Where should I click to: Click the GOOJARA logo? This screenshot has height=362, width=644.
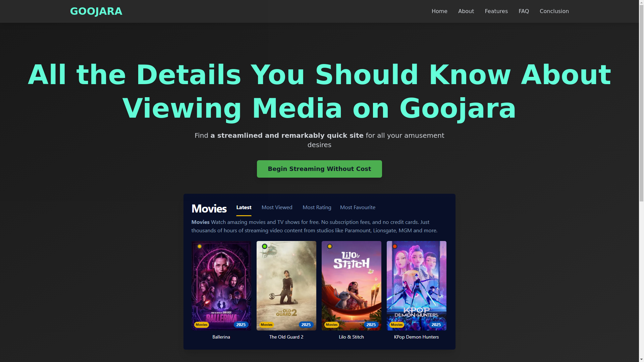tap(96, 11)
